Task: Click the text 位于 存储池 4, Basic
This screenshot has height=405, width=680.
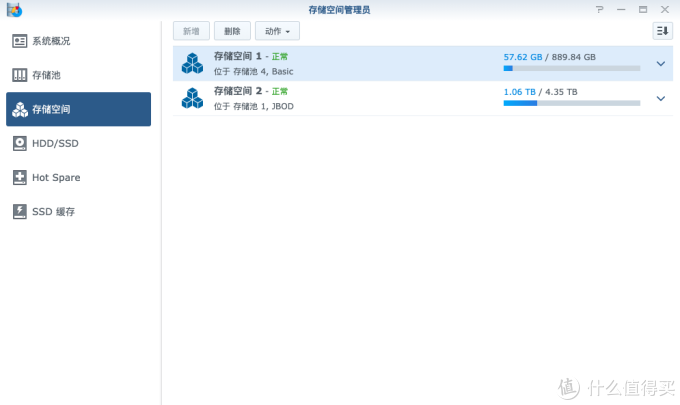Action: (x=253, y=72)
